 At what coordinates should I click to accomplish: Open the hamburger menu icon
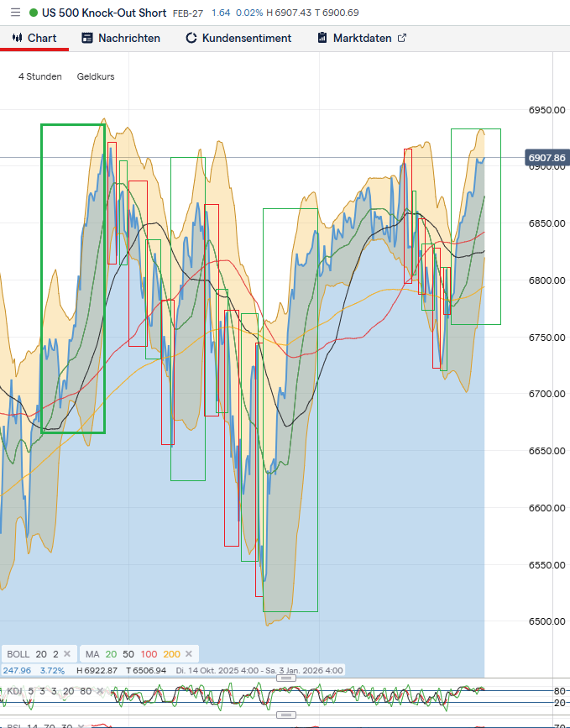[15, 13]
